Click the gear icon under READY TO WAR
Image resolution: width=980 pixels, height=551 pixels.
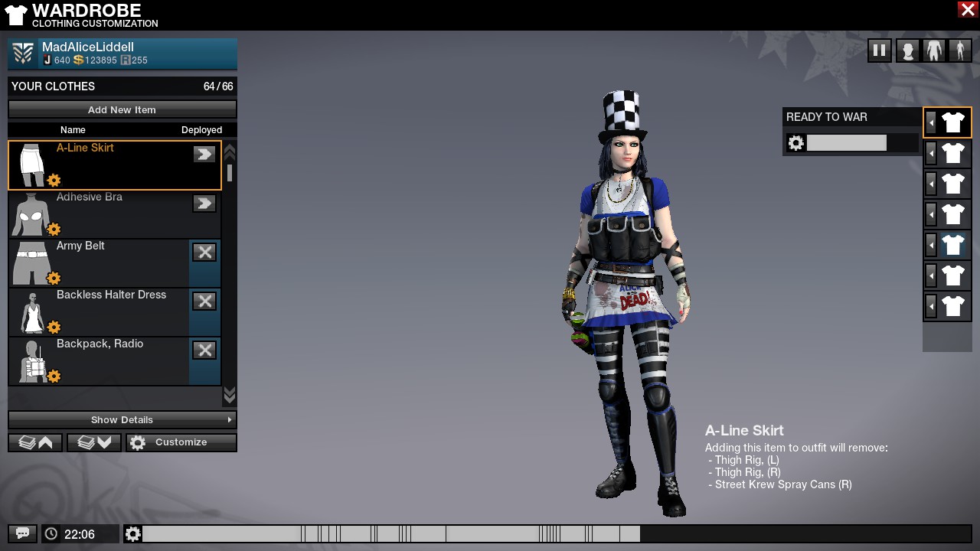click(796, 143)
